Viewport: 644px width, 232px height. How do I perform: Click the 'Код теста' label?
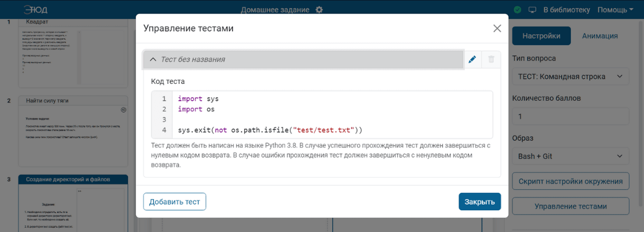pos(168,82)
